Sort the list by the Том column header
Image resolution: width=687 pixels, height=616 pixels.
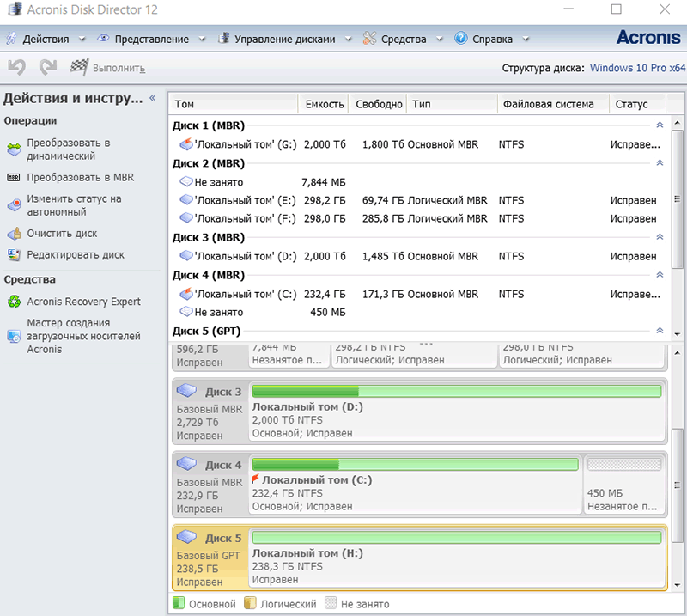[x=233, y=104]
